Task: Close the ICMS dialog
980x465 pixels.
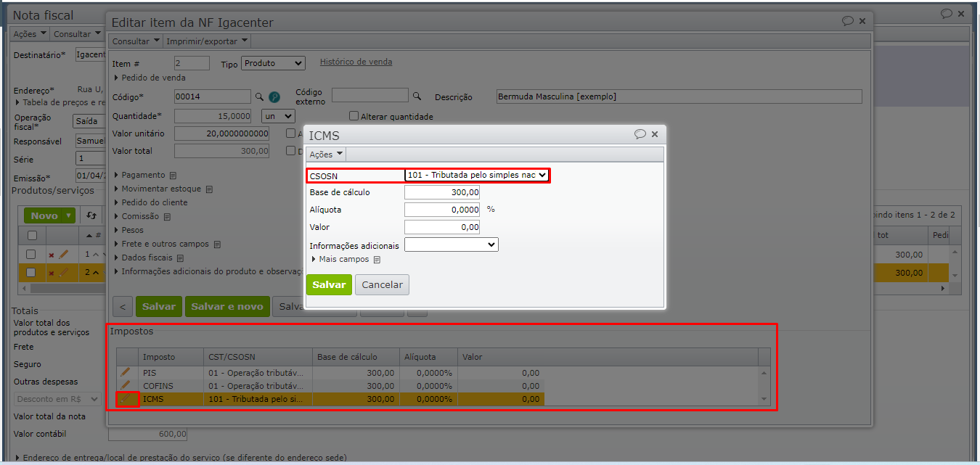Action: (x=655, y=134)
